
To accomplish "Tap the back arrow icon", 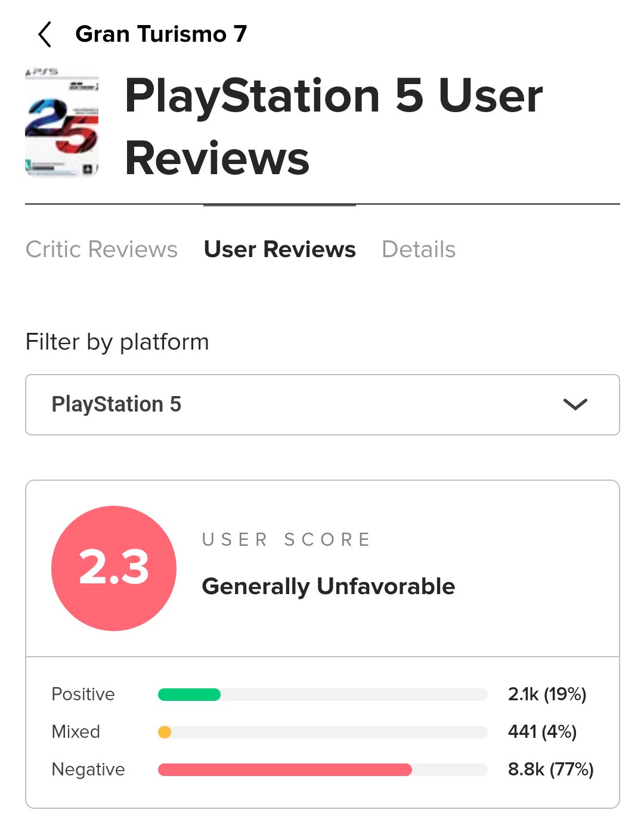I will click(45, 35).
